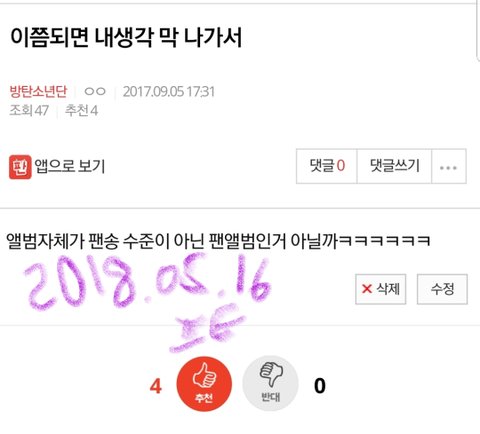Open the 댓글 0 comments tab
Viewport: 480px width, 434px height.
[327, 166]
